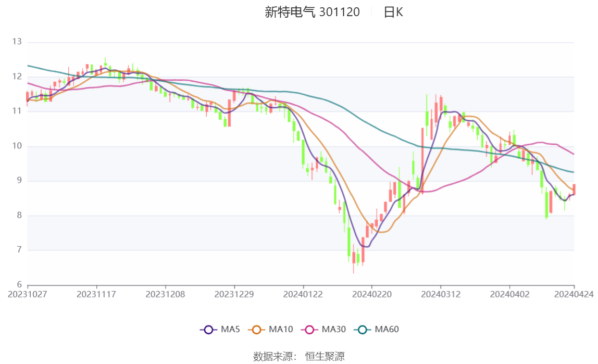
Task: Click the 20231027 date on the x-axis
Action: pyautogui.click(x=28, y=294)
